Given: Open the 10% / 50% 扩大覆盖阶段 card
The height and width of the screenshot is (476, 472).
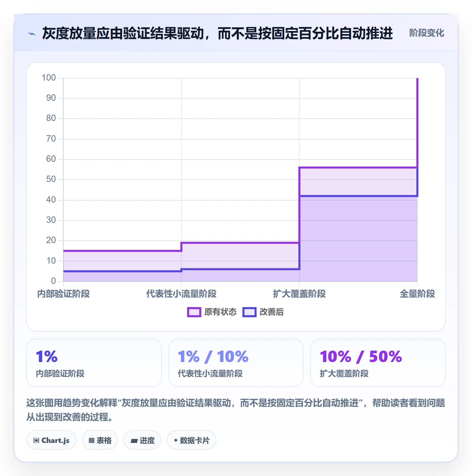Looking at the screenshot, I should click(378, 363).
